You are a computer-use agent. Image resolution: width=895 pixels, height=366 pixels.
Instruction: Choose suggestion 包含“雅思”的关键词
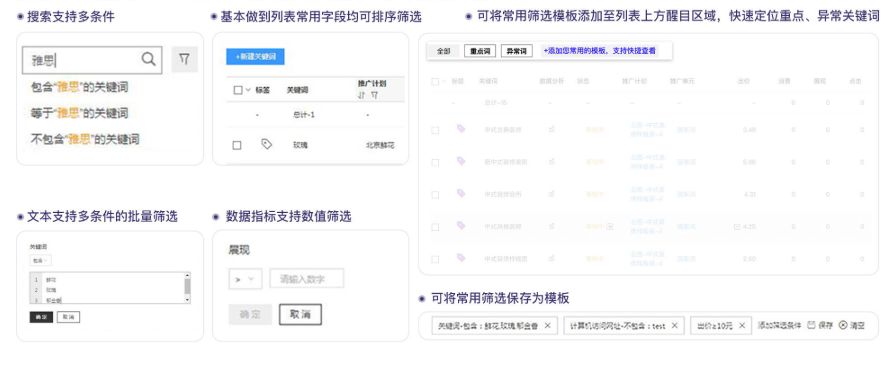point(79,87)
